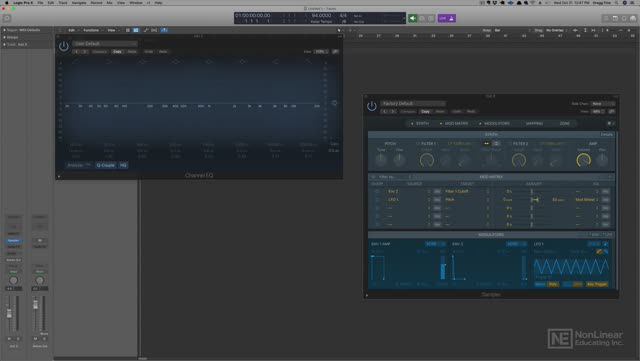Open the User Default preset menu in Channel EQ
The width and height of the screenshot is (640, 361).
point(105,44)
